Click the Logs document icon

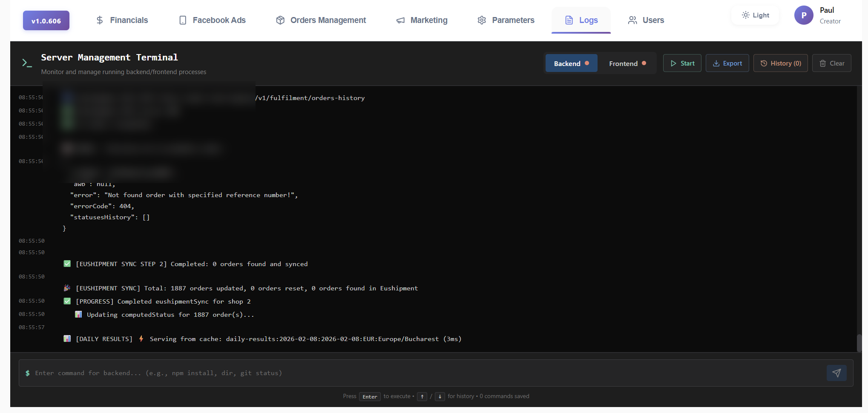pyautogui.click(x=569, y=20)
